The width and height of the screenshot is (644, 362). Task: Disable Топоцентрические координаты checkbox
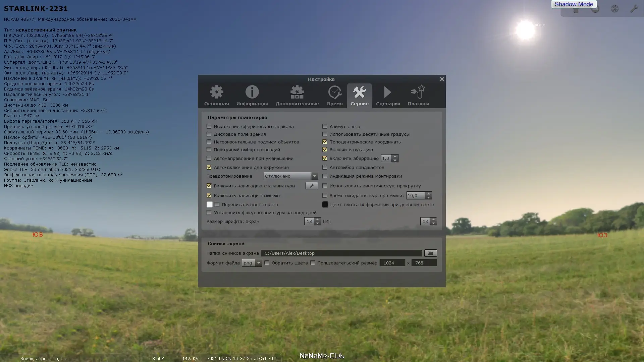pyautogui.click(x=325, y=142)
